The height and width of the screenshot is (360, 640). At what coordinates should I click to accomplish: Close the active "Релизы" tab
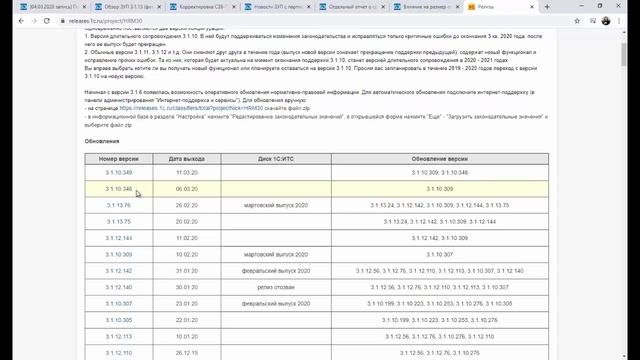(532, 7)
